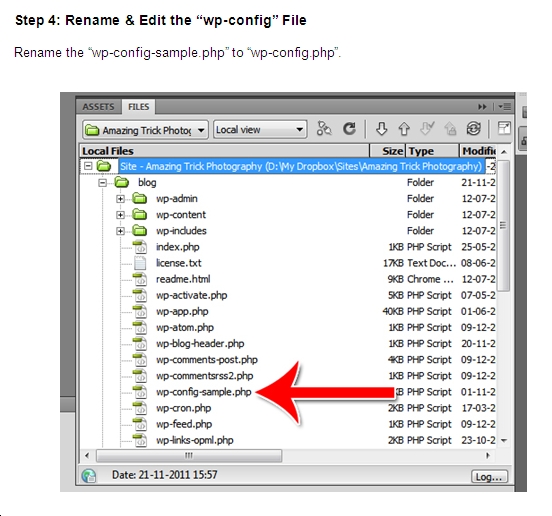This screenshot has width=552, height=516.
Task: Click the Get files down-arrow icon
Action: point(382,129)
